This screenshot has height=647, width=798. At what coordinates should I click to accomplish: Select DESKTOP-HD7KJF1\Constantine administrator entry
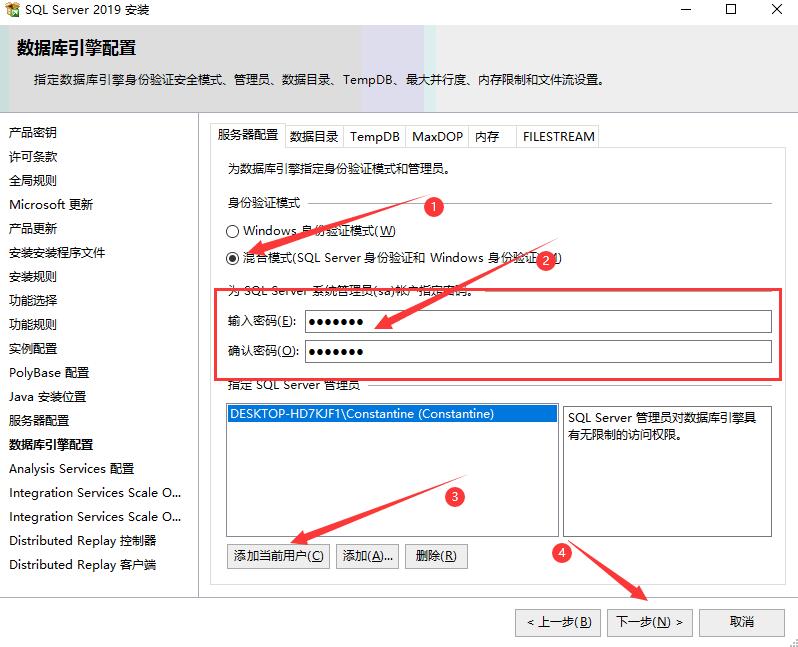click(392, 413)
